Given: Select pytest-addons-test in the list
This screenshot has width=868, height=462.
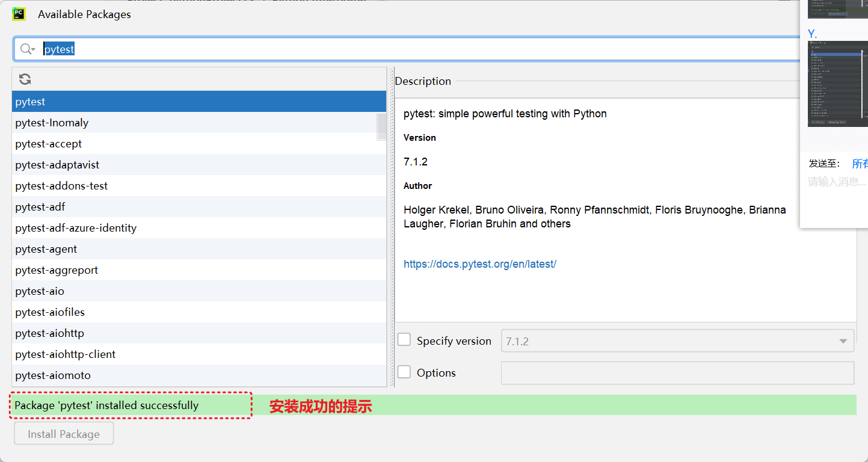Looking at the screenshot, I should point(199,186).
